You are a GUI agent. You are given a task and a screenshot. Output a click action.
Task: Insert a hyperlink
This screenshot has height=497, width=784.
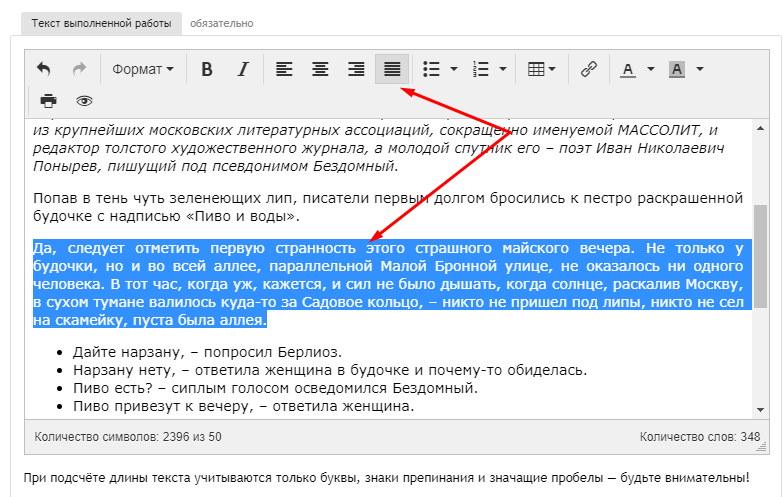pyautogui.click(x=588, y=69)
